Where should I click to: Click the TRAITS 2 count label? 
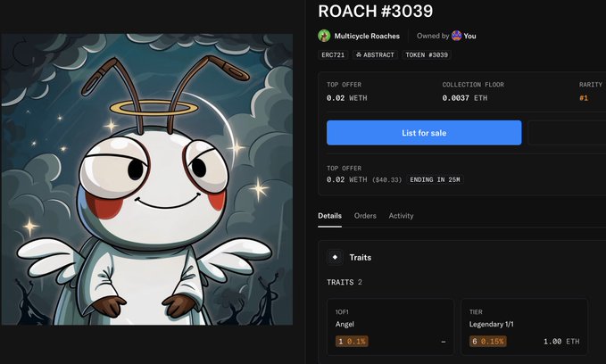click(345, 282)
